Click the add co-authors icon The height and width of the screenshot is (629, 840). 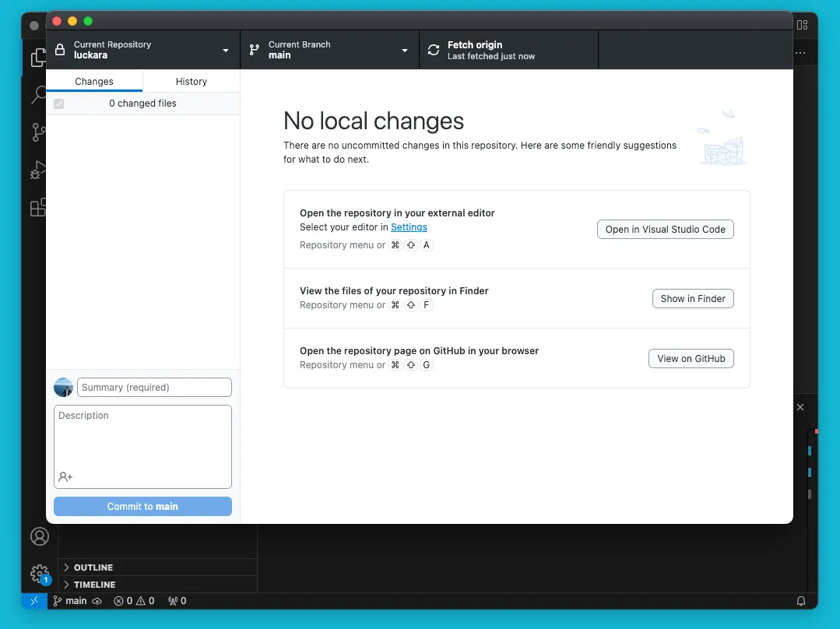coord(65,476)
